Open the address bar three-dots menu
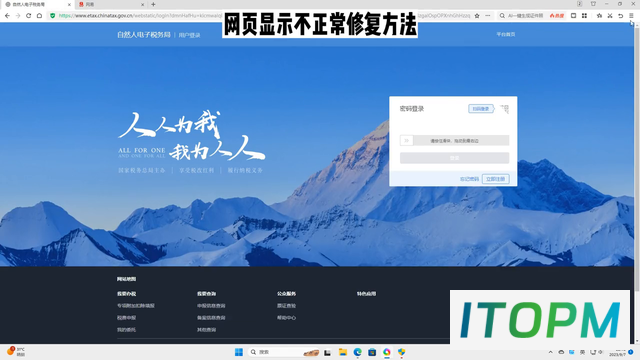 [x=488, y=16]
